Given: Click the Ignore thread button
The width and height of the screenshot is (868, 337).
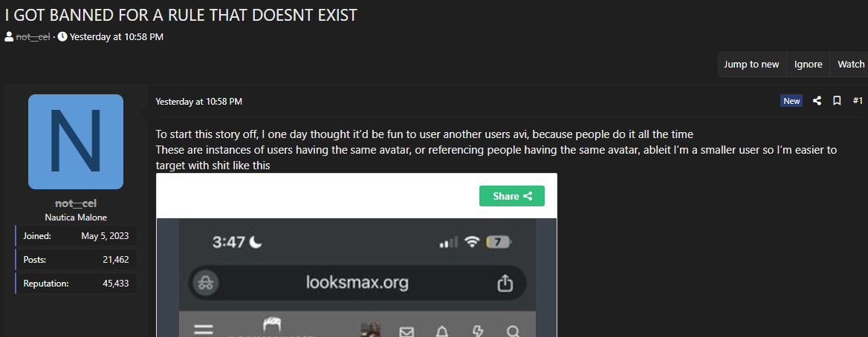Looking at the screenshot, I should [809, 64].
